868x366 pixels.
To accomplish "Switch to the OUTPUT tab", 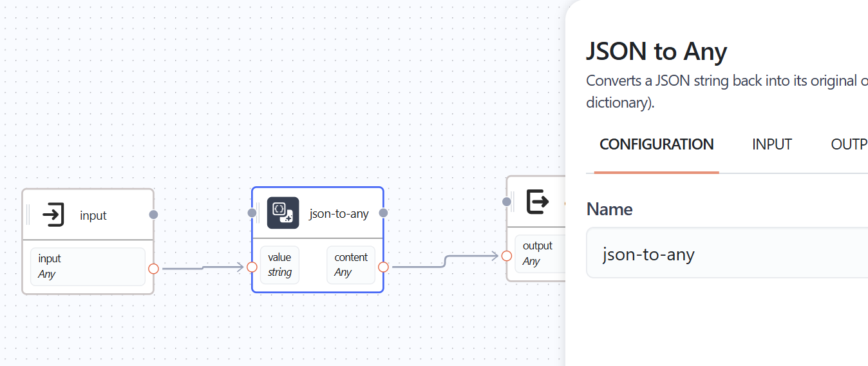I will coord(849,144).
